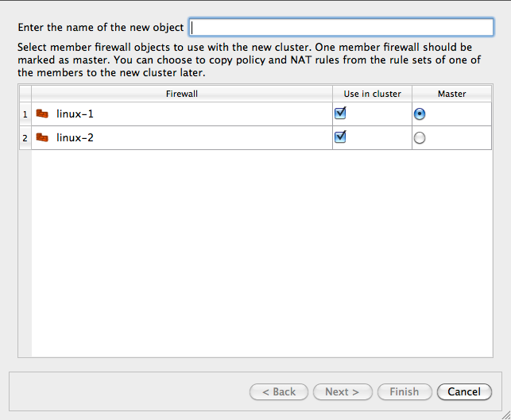
Task: Select the linux-2 row name
Action: [75, 138]
